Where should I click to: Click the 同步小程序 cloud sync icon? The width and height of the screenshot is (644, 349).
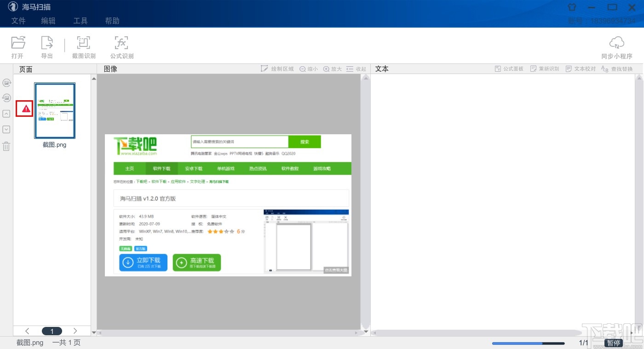coord(617,43)
